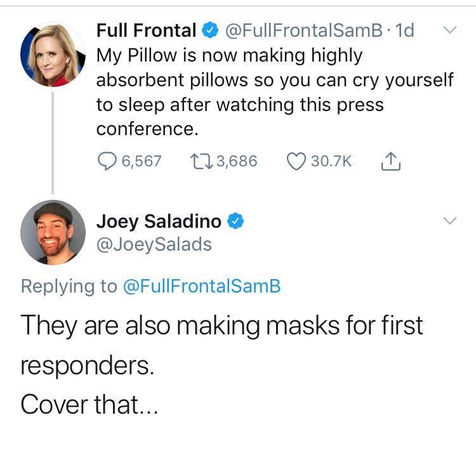Screen dimensions: 476x453
Task: Click the 3,686 retweets count
Action: [x=237, y=161]
